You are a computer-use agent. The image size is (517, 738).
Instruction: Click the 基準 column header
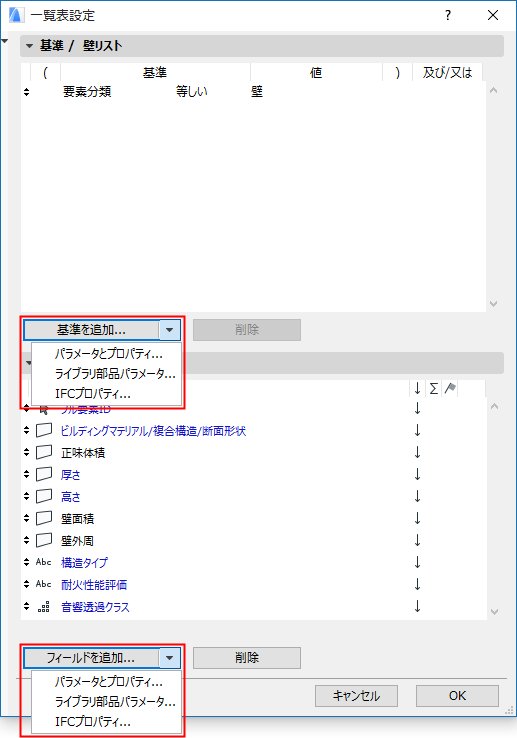click(155, 72)
